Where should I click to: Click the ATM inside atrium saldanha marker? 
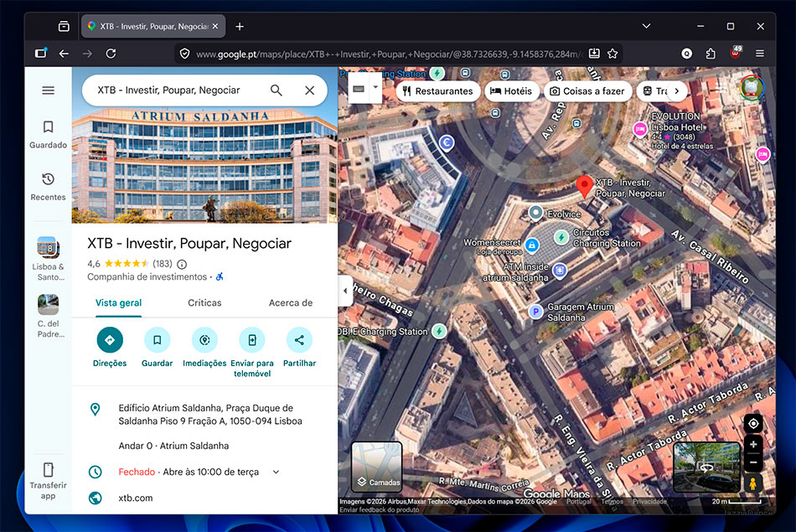click(560, 271)
